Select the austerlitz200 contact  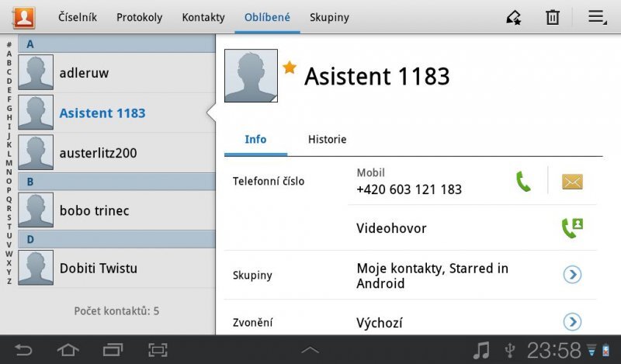(x=116, y=152)
